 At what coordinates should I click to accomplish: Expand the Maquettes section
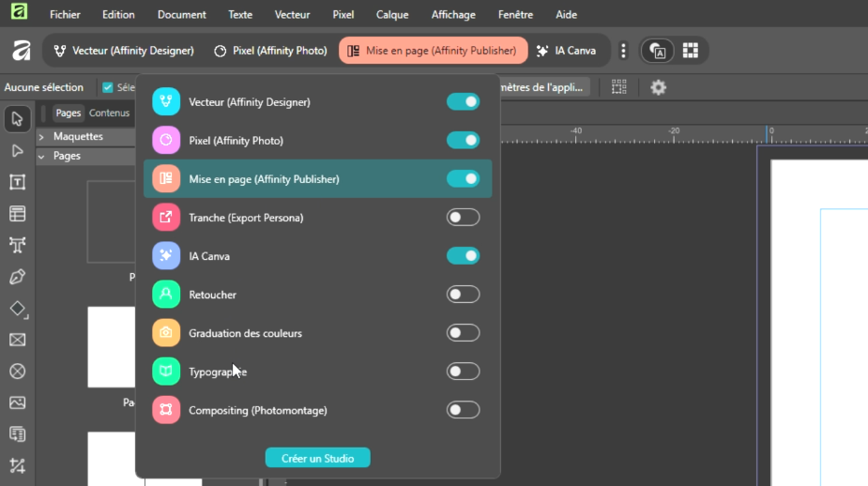[x=41, y=137]
